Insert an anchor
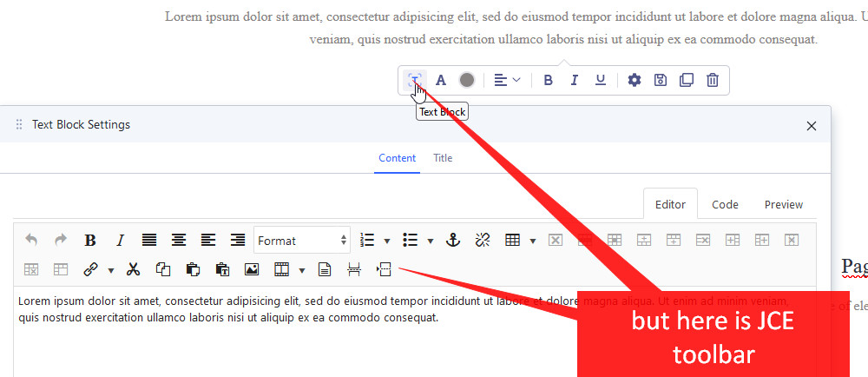Viewport: 868px width, 377px height. tap(453, 240)
